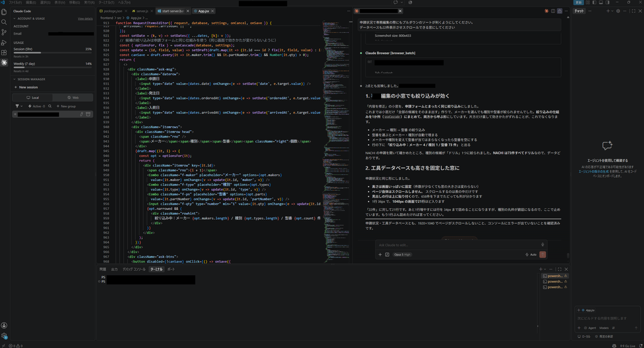Click the microphone icon in Claude input
The width and height of the screenshot is (644, 348).
point(543,244)
